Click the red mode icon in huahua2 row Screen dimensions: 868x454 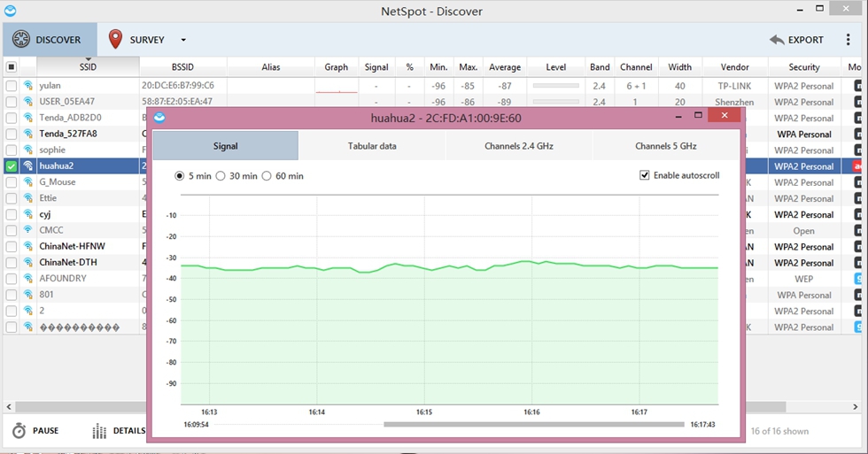[857, 165]
